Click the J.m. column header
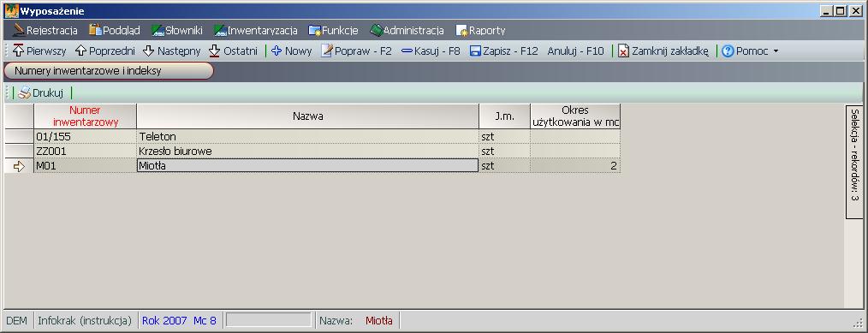Screen dimensions: 868x333 504,116
